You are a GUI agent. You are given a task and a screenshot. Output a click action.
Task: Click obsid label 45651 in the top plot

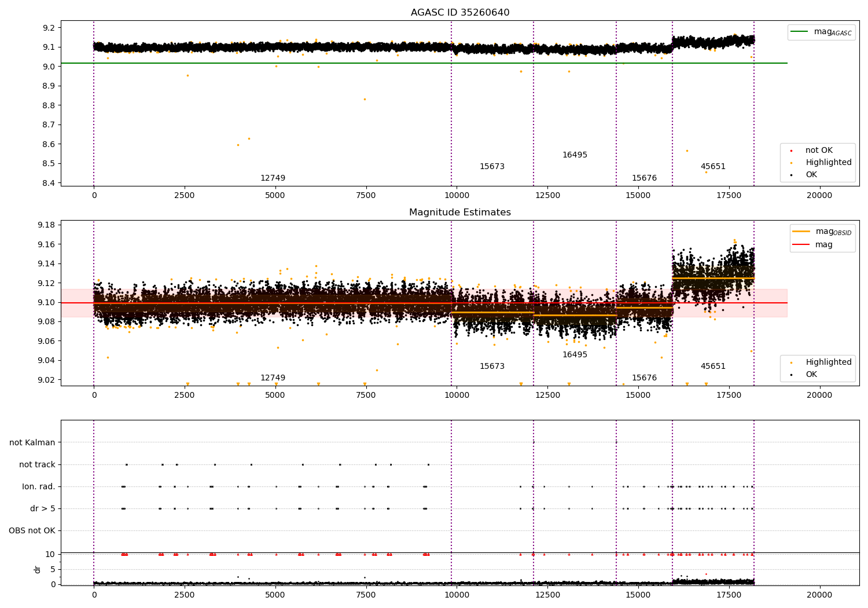click(x=713, y=166)
